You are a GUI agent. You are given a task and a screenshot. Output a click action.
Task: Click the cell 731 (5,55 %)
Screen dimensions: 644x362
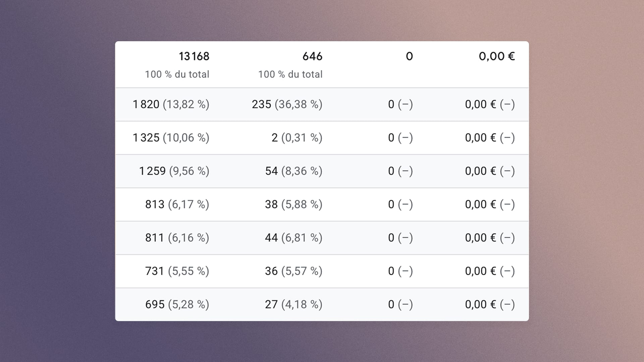[177, 271]
